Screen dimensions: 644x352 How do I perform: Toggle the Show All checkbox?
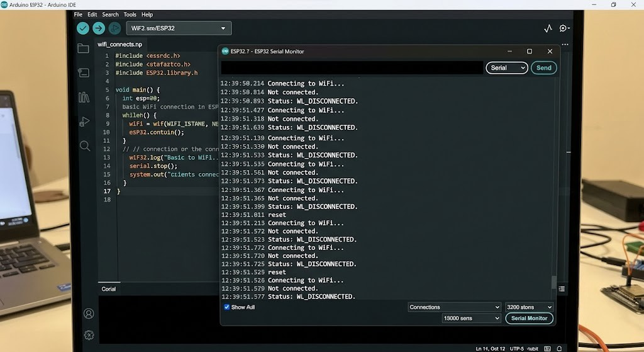click(x=226, y=307)
